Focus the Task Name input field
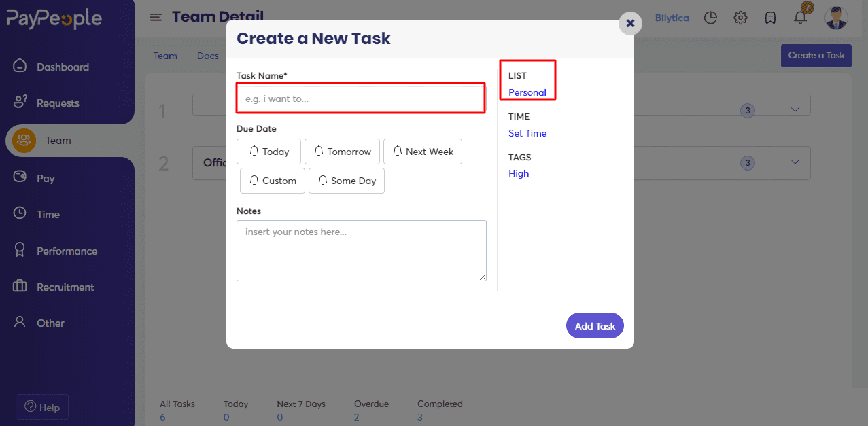Screen dimensions: 868x426 361,99
